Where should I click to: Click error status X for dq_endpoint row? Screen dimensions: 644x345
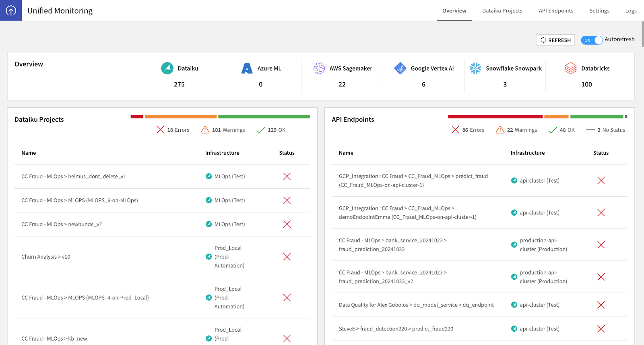[601, 305]
